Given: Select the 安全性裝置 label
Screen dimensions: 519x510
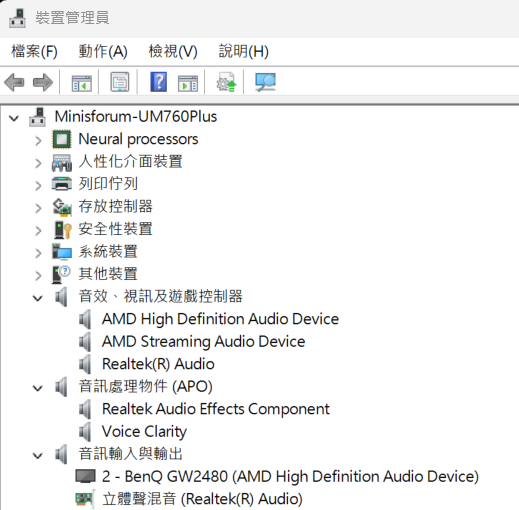Looking at the screenshot, I should click(115, 229).
